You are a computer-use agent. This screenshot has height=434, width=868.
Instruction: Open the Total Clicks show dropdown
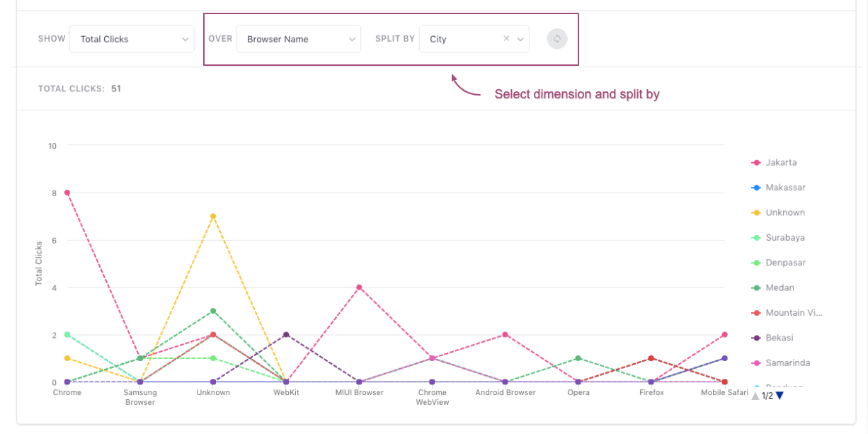click(x=132, y=39)
